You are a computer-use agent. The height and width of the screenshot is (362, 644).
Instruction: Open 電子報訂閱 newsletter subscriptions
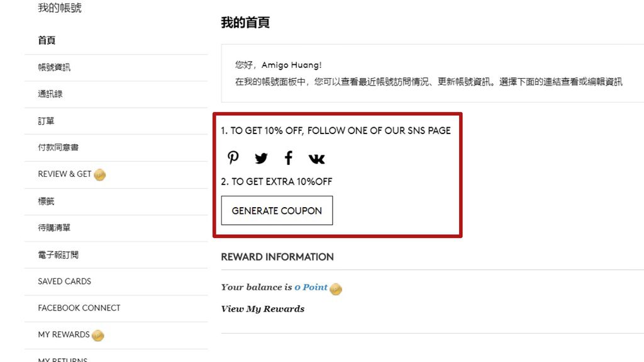click(x=58, y=254)
